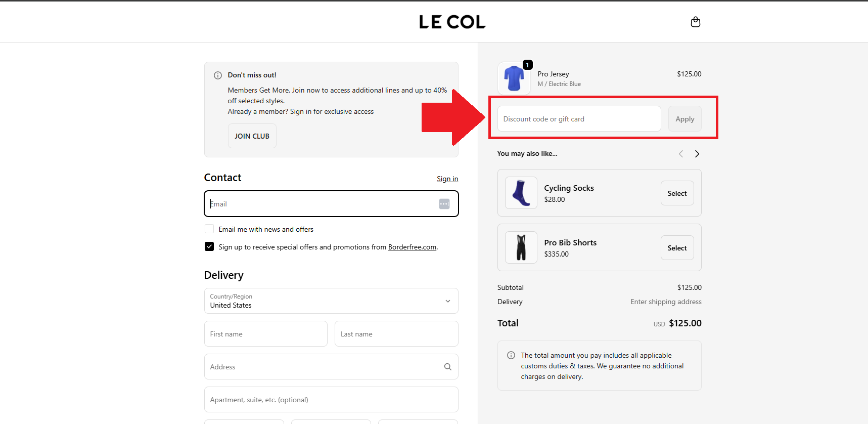Click the JOIN CLUB button
The height and width of the screenshot is (424, 868).
point(252,136)
